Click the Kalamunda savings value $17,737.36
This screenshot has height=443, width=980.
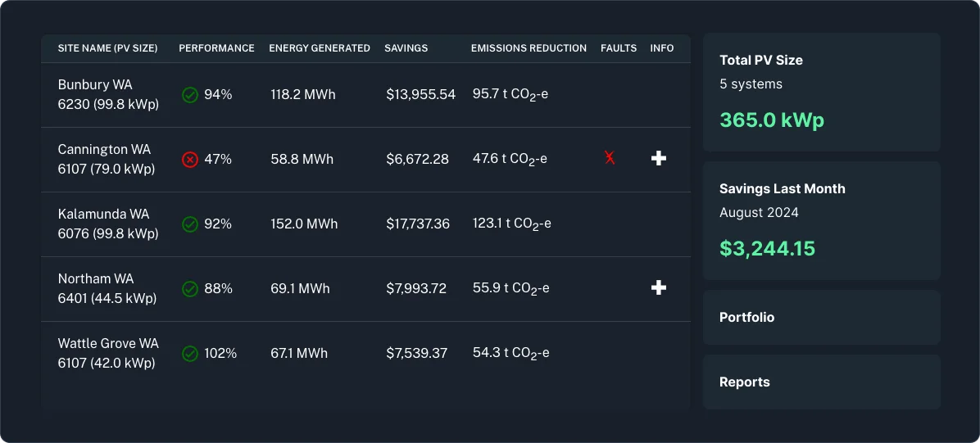click(418, 224)
